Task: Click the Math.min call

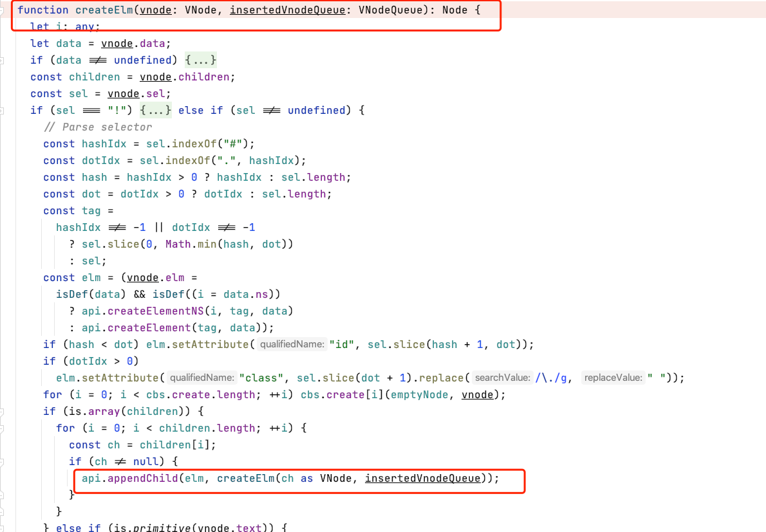Action: coord(191,244)
